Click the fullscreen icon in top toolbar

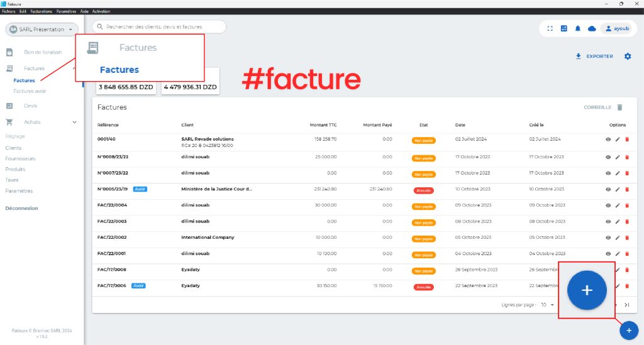pos(550,29)
